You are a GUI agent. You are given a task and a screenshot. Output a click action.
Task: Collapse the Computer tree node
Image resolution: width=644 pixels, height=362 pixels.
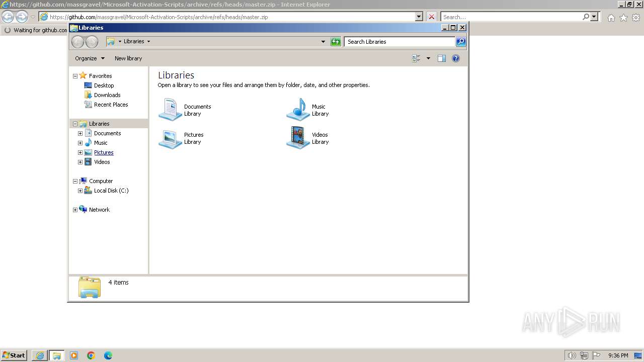75,182
